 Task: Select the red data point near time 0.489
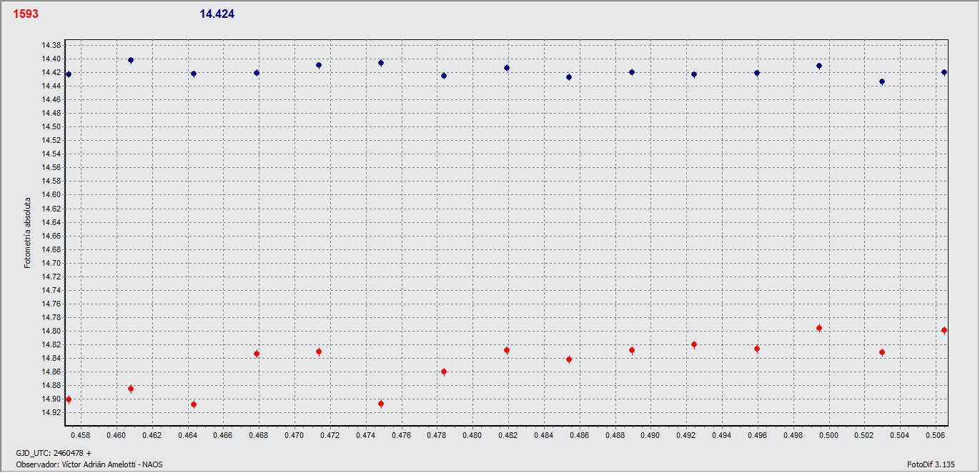pyautogui.click(x=632, y=350)
